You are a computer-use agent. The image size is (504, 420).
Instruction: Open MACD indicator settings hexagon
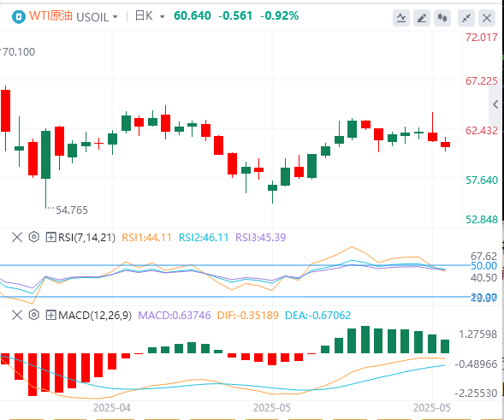33,315
